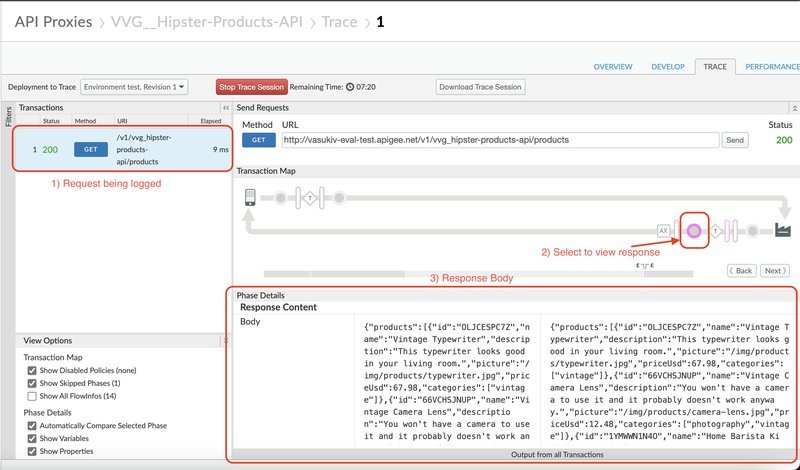This screenshot has width=800, height=470.
Task: Toggle Automatically Compare Selected Phase checkbox
Action: [x=32, y=426]
